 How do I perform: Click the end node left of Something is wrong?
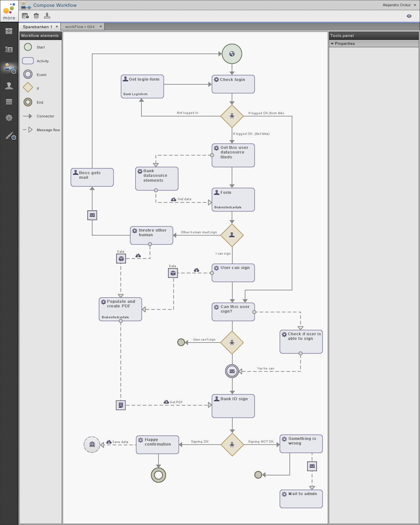tap(258, 475)
